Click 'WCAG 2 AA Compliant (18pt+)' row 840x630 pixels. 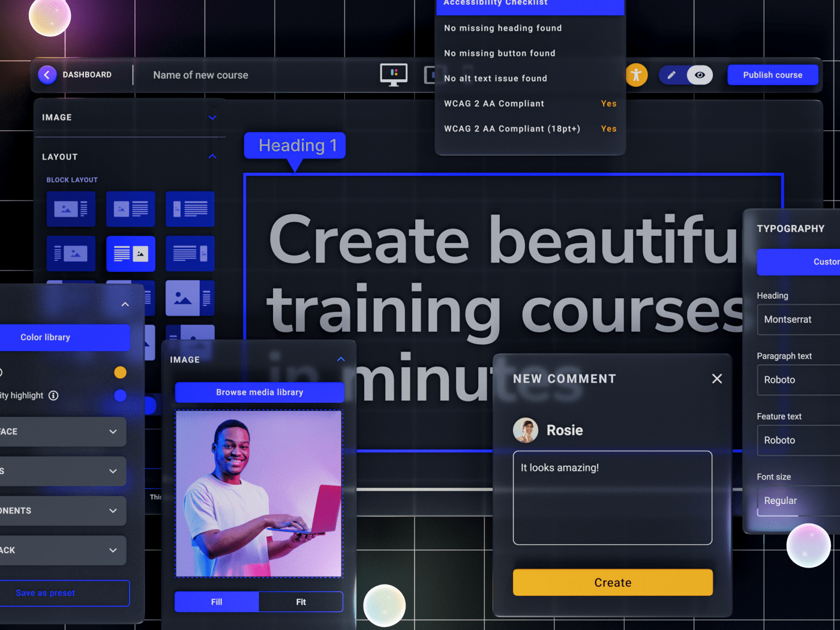[530, 129]
